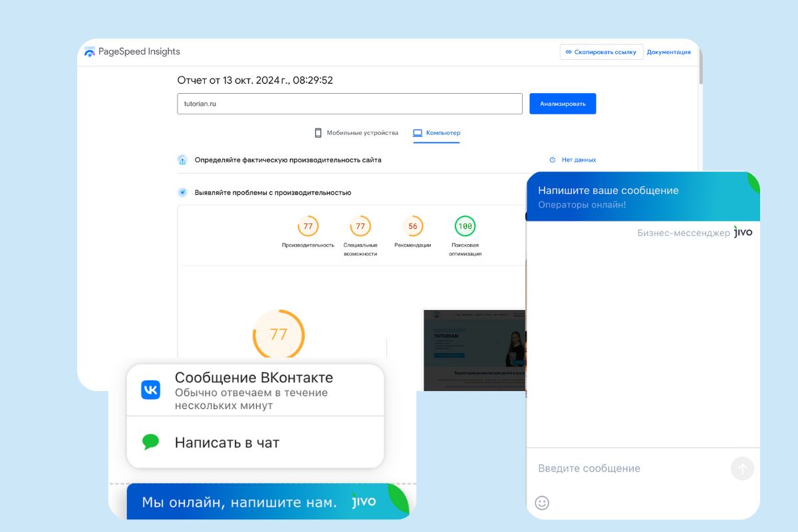Click the green chat bubble icon

click(x=151, y=442)
